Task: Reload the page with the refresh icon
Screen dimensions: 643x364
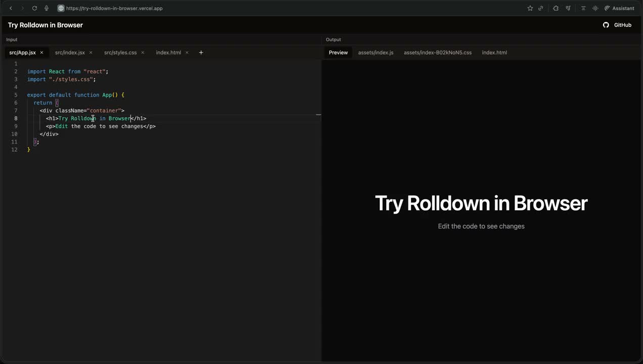Action: pos(34,8)
